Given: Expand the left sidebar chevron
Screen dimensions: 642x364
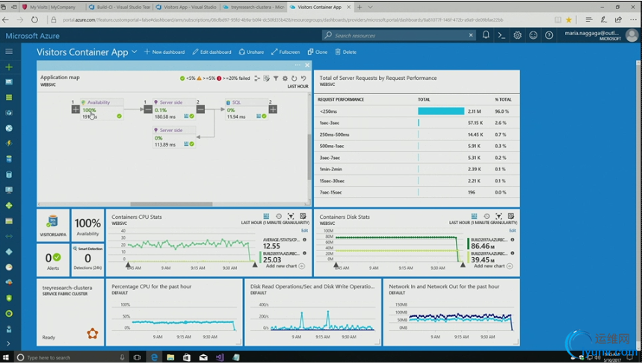Looking at the screenshot, I should (x=9, y=344).
